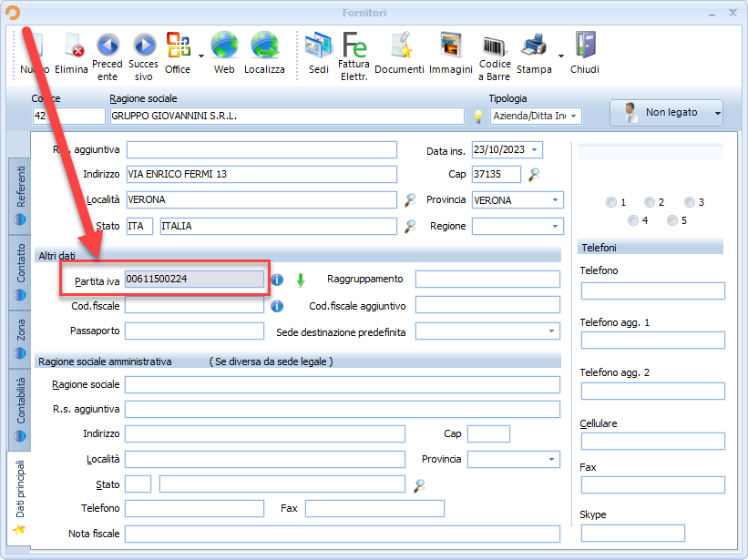Open the amministrativa Provincia dropdown
This screenshot has height=560, width=748.
click(551, 460)
